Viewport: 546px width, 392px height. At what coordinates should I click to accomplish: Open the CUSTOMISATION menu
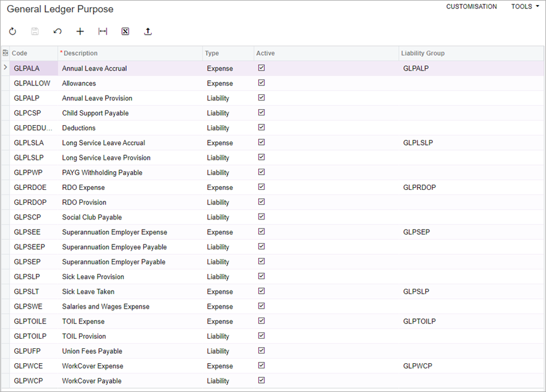(471, 6)
